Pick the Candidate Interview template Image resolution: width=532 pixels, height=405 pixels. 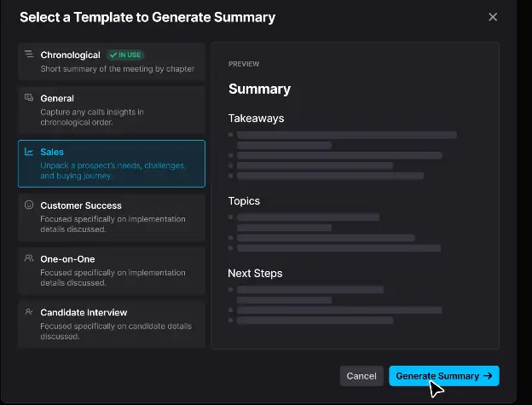[112, 324]
